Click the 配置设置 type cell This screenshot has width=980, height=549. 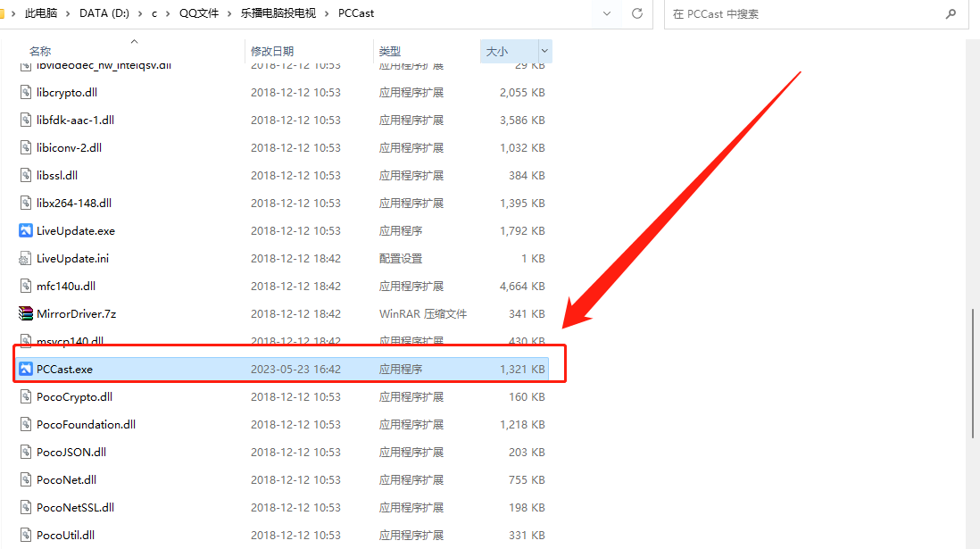click(401, 258)
